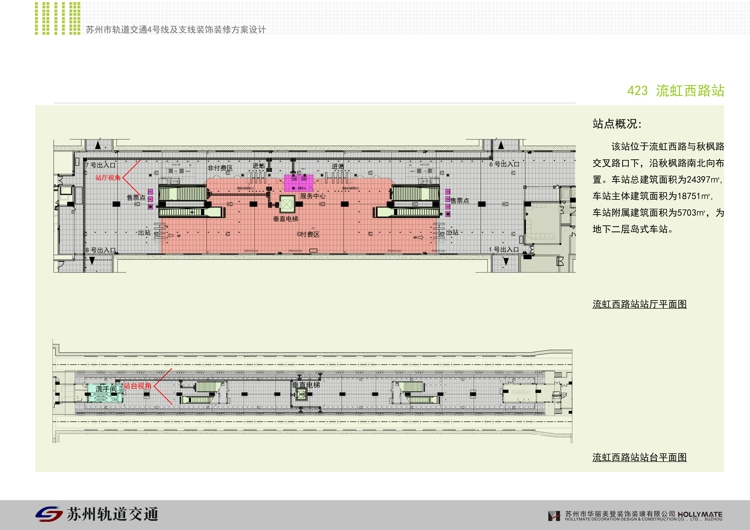Click the magenta service center block
The image size is (750, 530).
click(299, 183)
